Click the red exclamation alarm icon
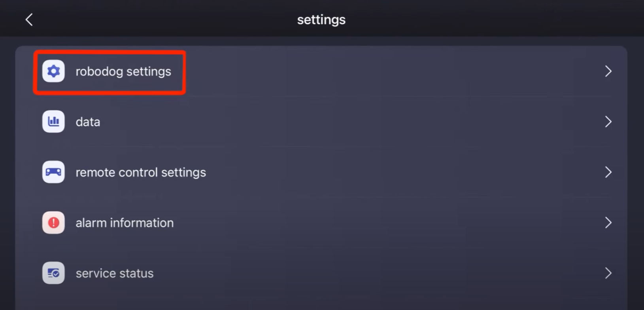The image size is (644, 310). click(x=53, y=223)
